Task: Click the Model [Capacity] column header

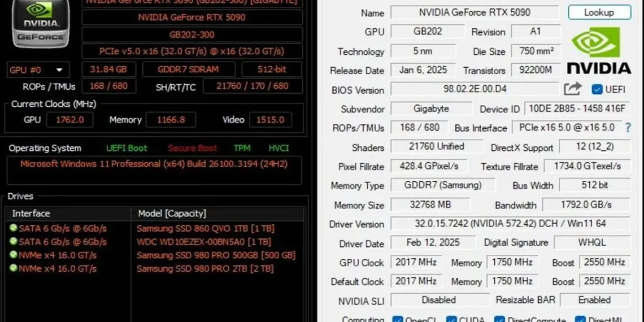Action: pyautogui.click(x=217, y=214)
